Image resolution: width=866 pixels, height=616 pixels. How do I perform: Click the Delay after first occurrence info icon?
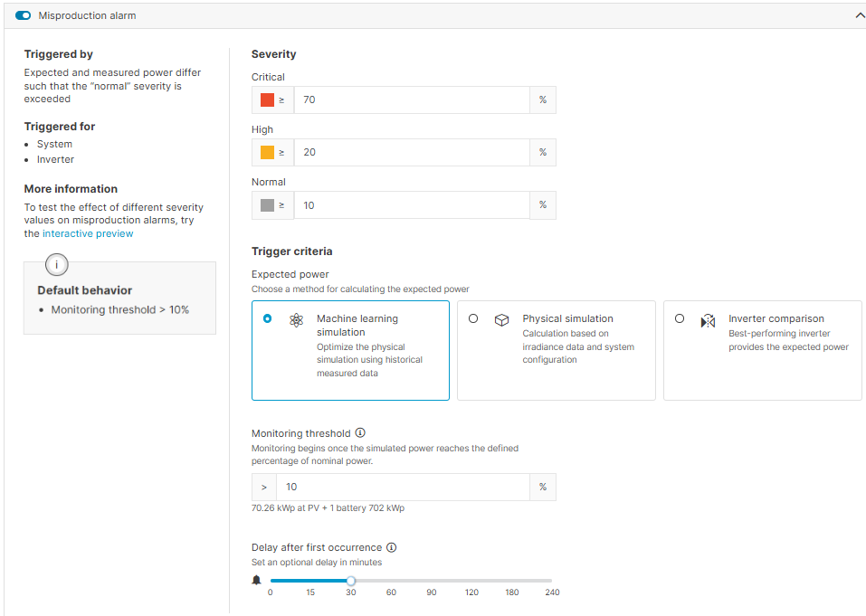pyautogui.click(x=391, y=546)
